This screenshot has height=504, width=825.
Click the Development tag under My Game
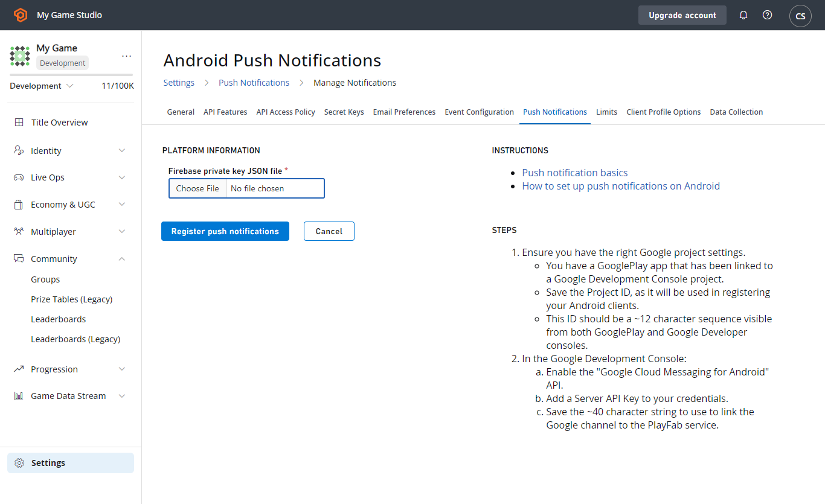tap(63, 63)
